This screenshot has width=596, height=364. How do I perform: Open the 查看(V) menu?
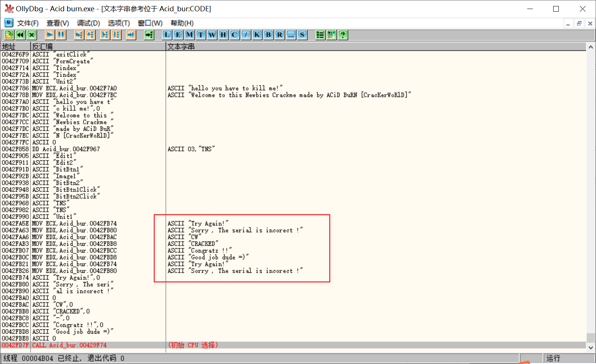coord(57,23)
